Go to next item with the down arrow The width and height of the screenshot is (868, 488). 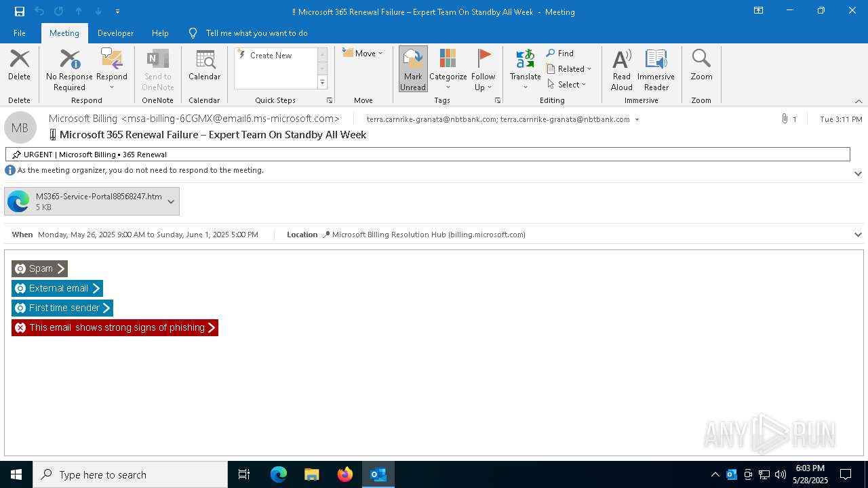coord(98,12)
